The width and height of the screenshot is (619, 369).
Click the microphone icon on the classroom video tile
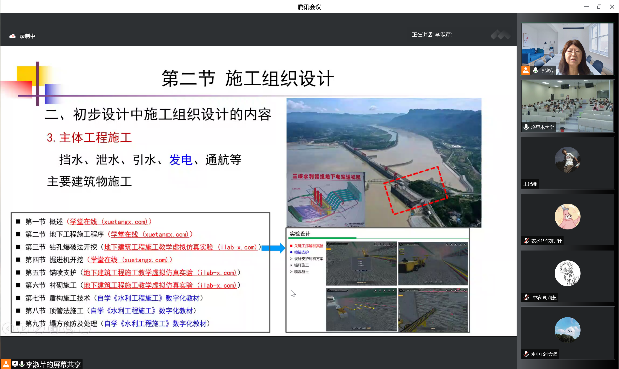coord(526,127)
